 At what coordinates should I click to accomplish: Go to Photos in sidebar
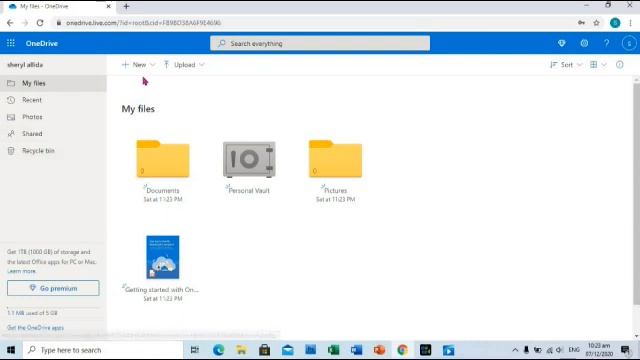coord(53,117)
